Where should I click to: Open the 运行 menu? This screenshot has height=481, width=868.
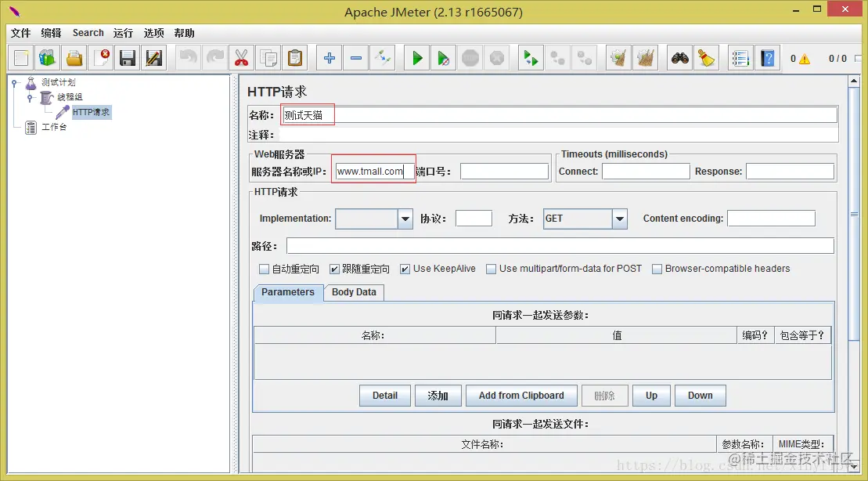[x=123, y=33]
